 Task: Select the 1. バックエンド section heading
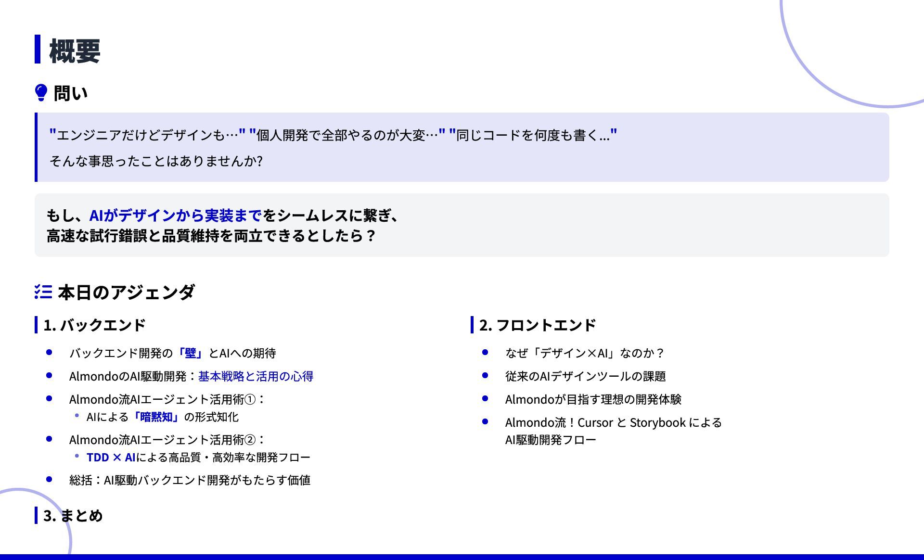coord(94,325)
